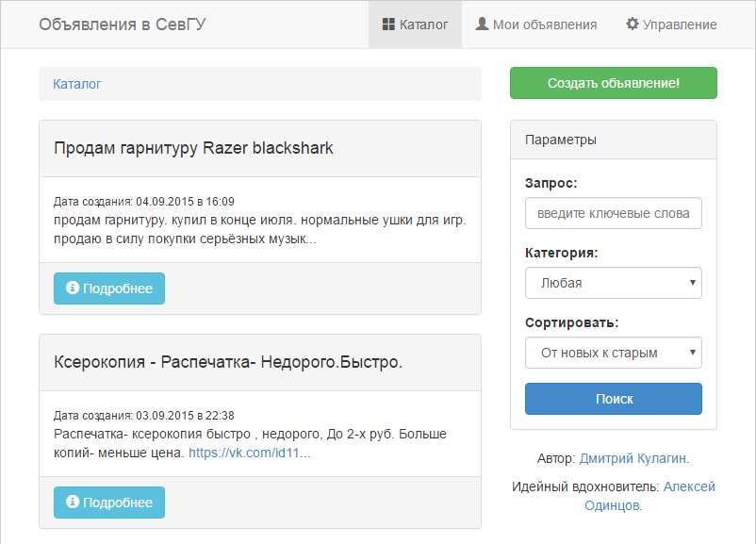
Task: Open the Категория dropdown
Action: (613, 283)
